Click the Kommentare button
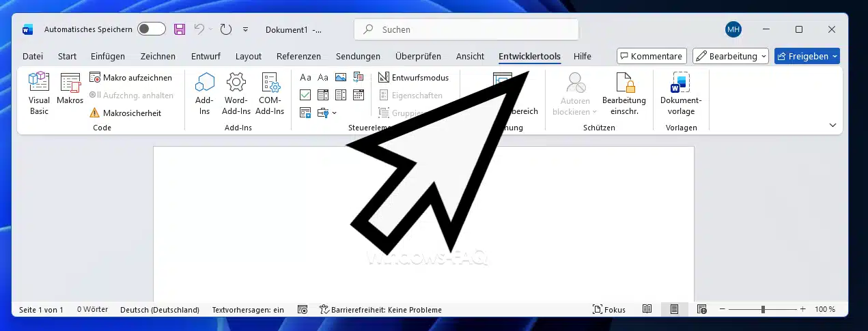The height and width of the screenshot is (331, 868). click(651, 56)
